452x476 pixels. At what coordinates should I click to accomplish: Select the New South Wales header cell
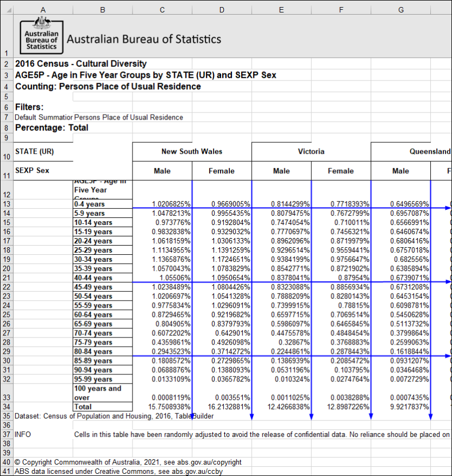pyautogui.click(x=191, y=152)
